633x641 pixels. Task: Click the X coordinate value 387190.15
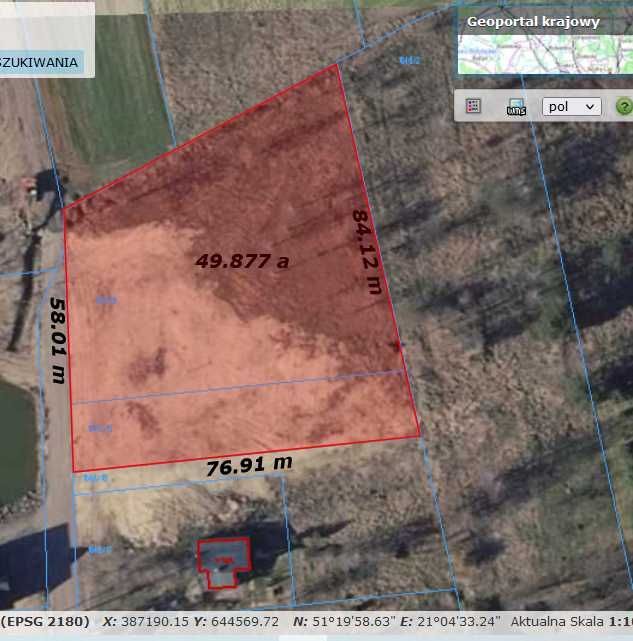tap(155, 622)
